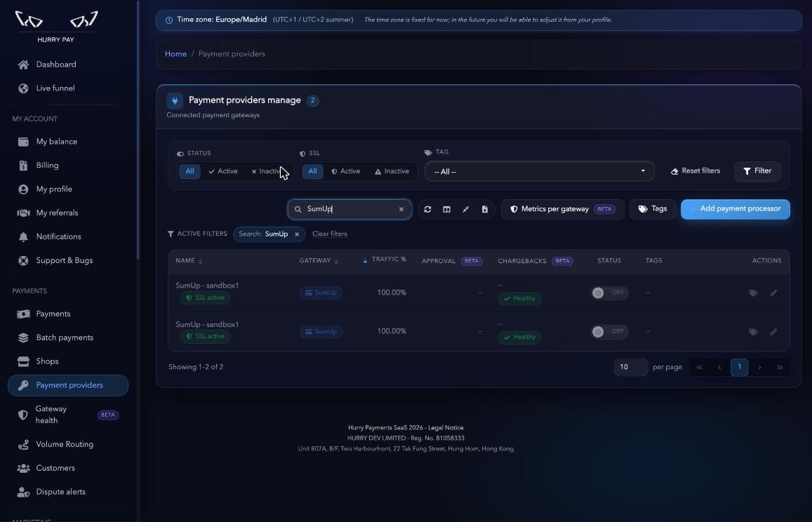
Task: Sort the table by the TRAFFIC % column
Action: (385, 260)
